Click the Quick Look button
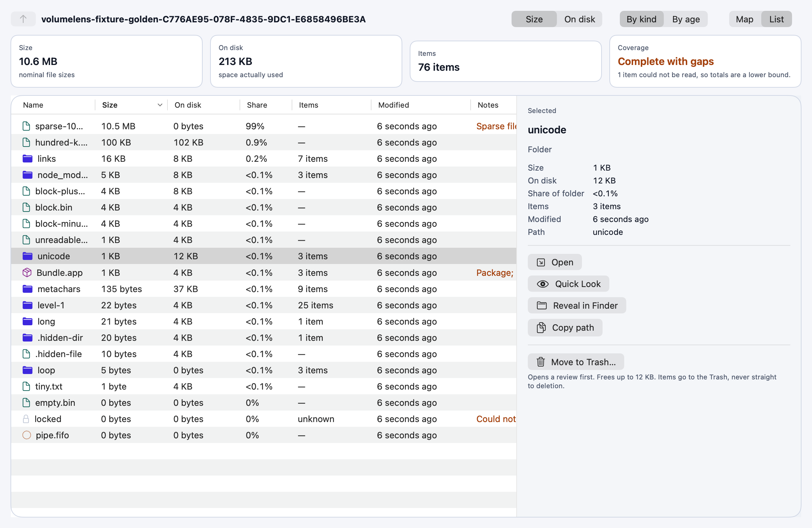This screenshot has width=812, height=528. click(568, 284)
